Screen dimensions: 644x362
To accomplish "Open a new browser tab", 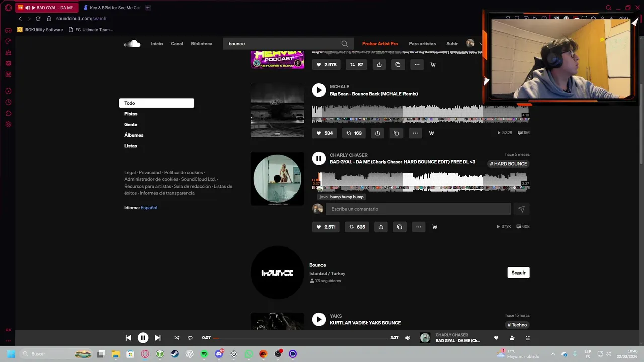I will pyautogui.click(x=148, y=8).
